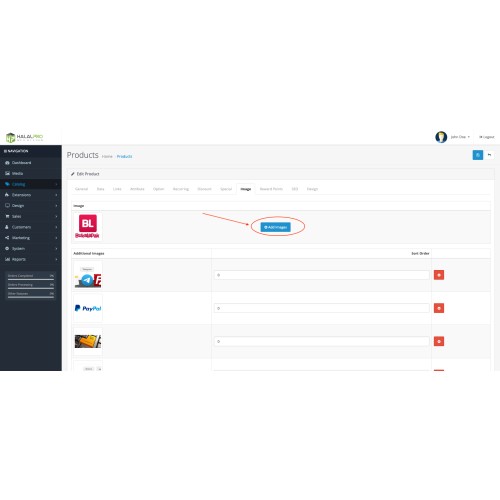
Task: Delete the third additional image row
Action: click(x=439, y=341)
